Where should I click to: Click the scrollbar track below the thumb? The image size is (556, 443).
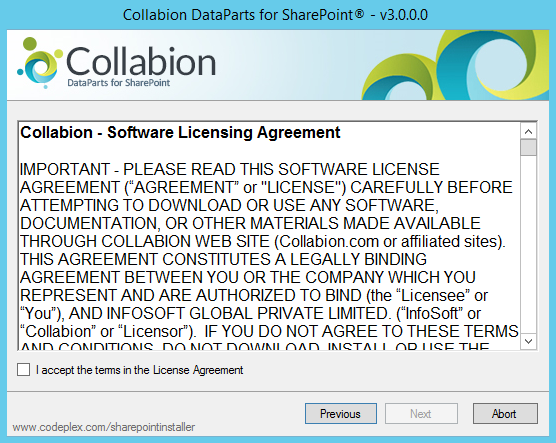pyautogui.click(x=528, y=245)
